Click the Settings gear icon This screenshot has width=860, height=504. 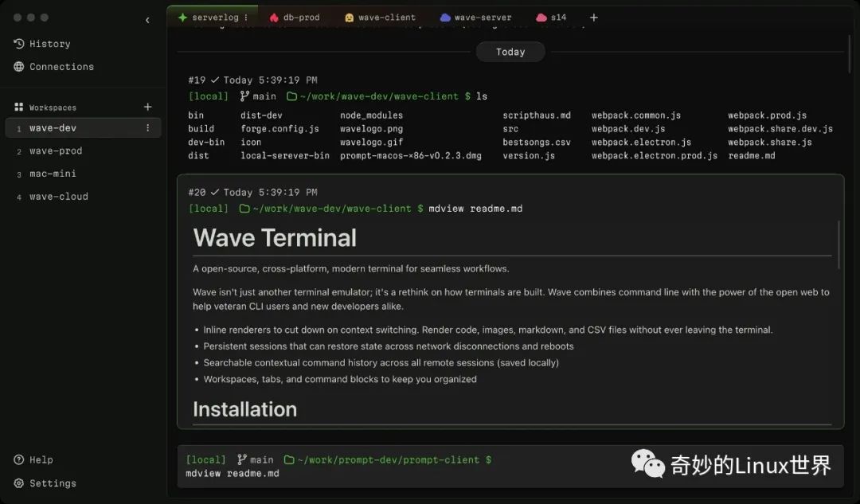pos(18,483)
